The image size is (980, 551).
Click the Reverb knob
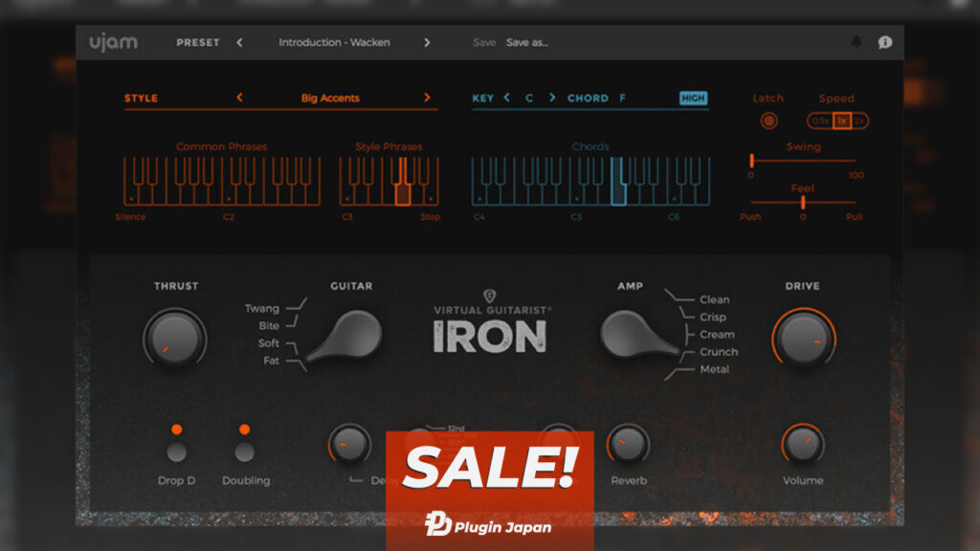pyautogui.click(x=628, y=444)
